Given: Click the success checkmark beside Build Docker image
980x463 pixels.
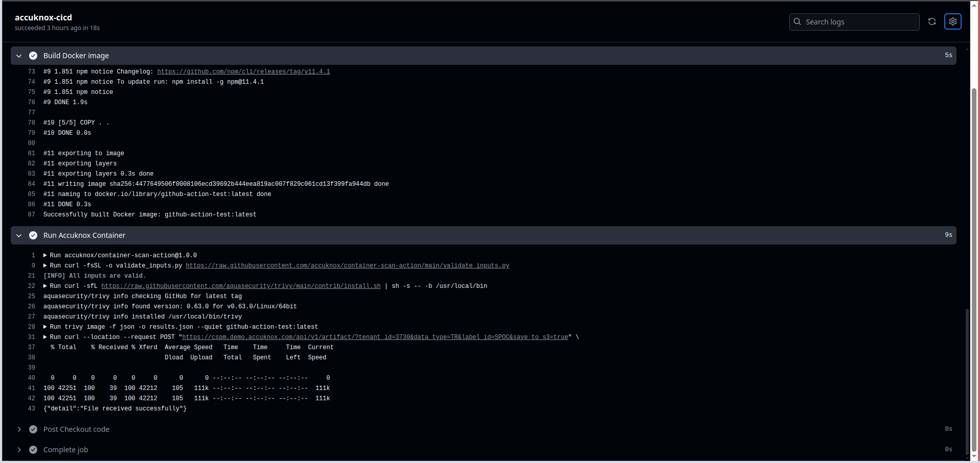Looking at the screenshot, I should (x=33, y=56).
